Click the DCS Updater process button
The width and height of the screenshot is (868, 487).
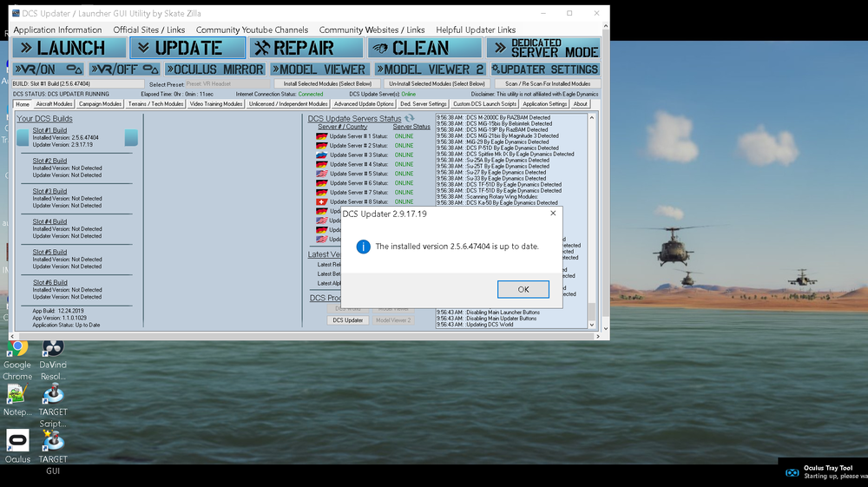(x=348, y=320)
